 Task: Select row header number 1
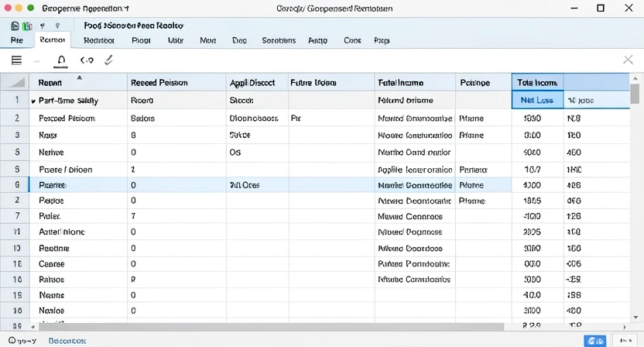[x=15, y=100]
